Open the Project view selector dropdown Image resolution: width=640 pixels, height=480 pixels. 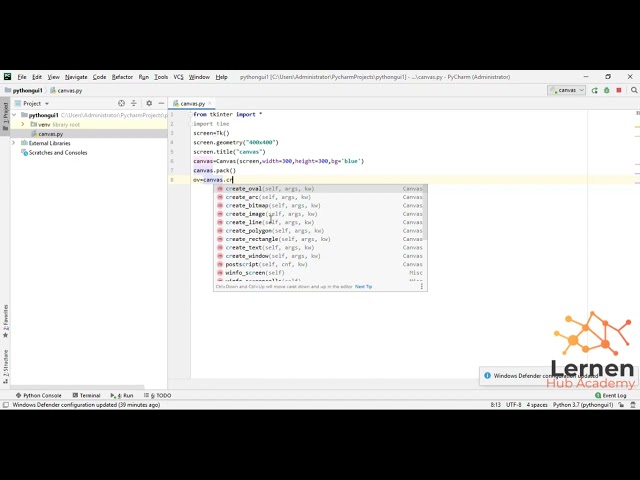click(32, 104)
